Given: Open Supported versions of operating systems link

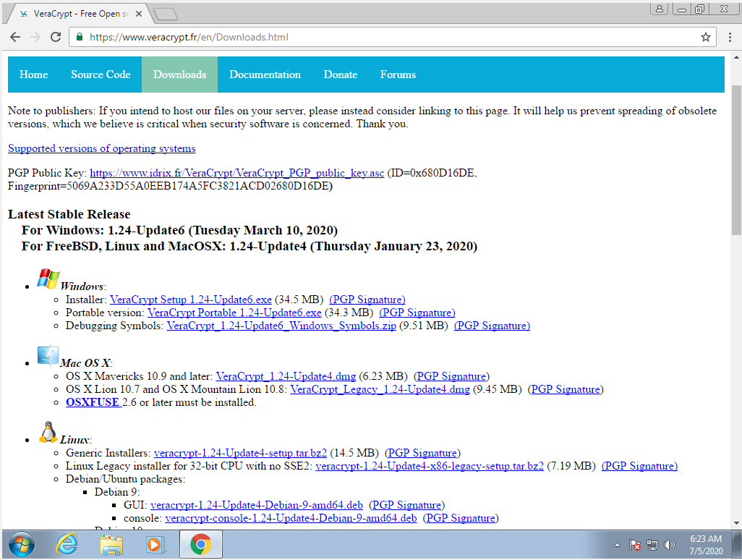Looking at the screenshot, I should point(101,148).
